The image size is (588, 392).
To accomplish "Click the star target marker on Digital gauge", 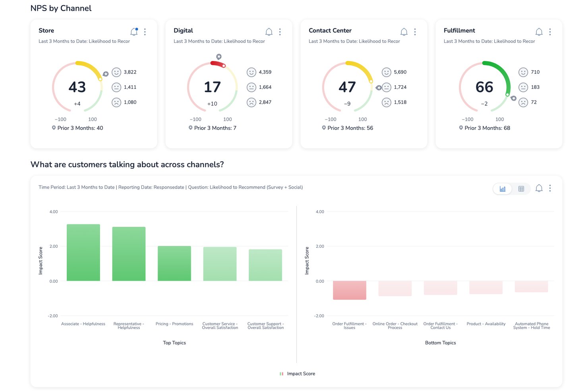I will (x=219, y=57).
